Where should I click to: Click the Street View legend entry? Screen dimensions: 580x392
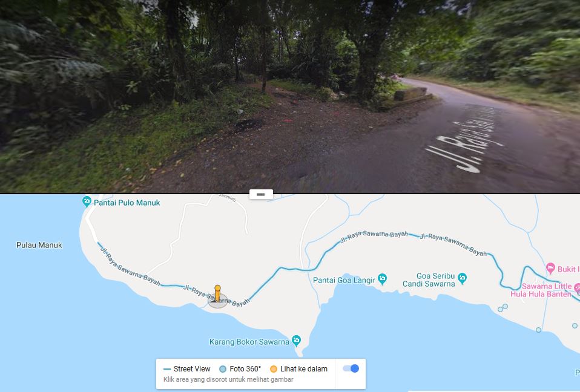point(187,369)
